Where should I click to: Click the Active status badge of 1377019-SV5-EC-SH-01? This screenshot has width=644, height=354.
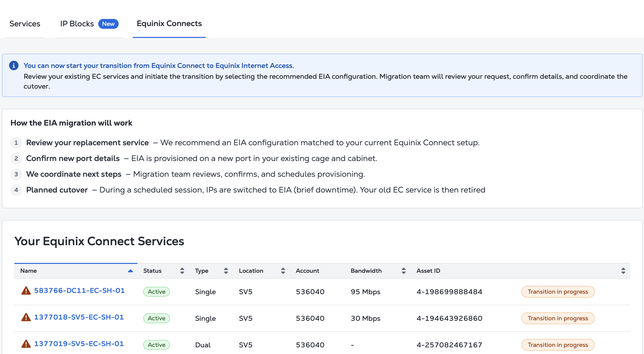[x=157, y=345]
